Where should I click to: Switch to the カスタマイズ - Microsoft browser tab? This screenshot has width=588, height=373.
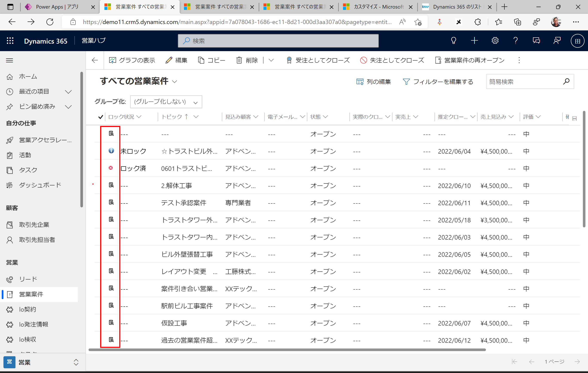pos(378,7)
